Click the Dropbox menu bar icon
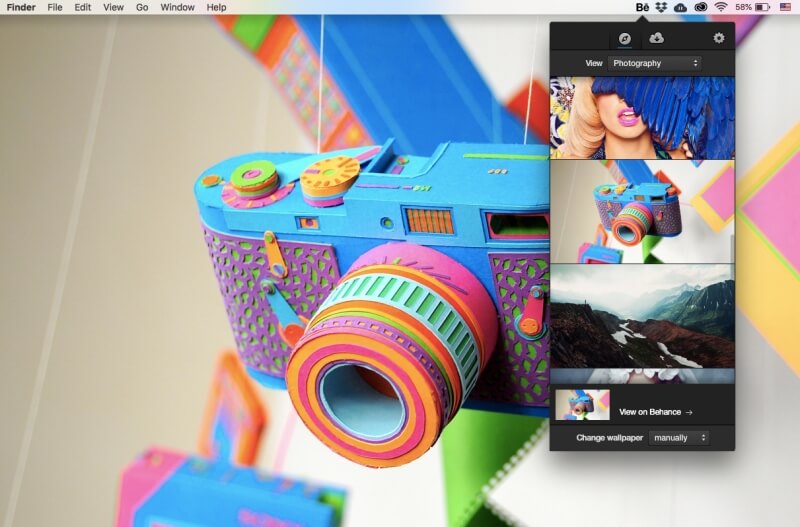 click(661, 7)
